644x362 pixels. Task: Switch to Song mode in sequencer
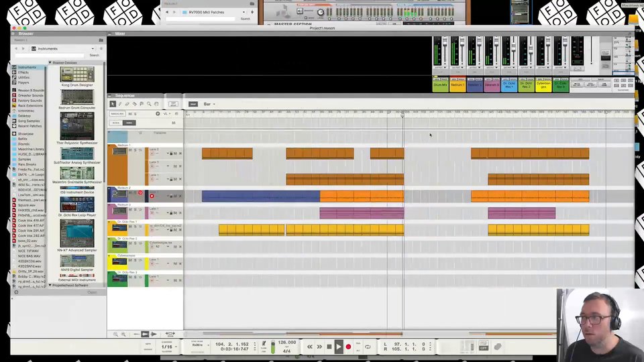[x=129, y=123]
